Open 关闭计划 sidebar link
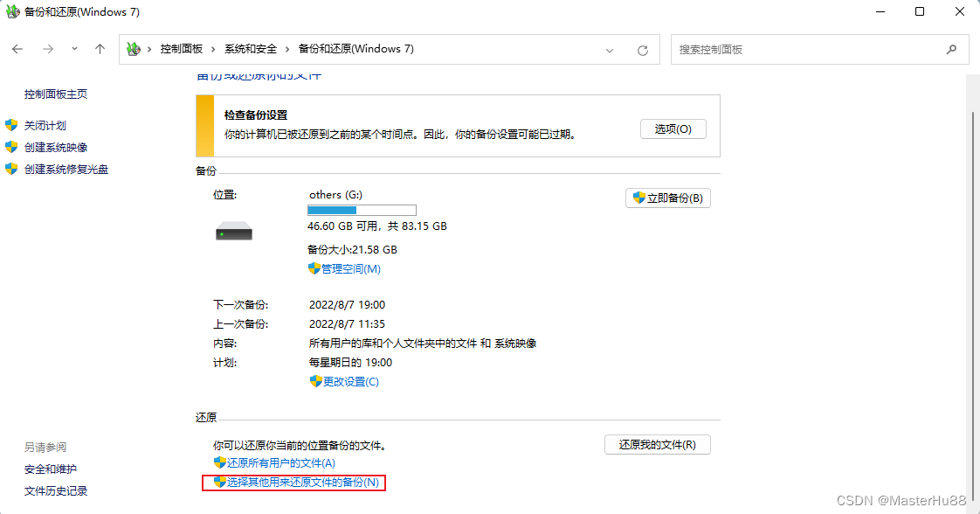 point(45,125)
